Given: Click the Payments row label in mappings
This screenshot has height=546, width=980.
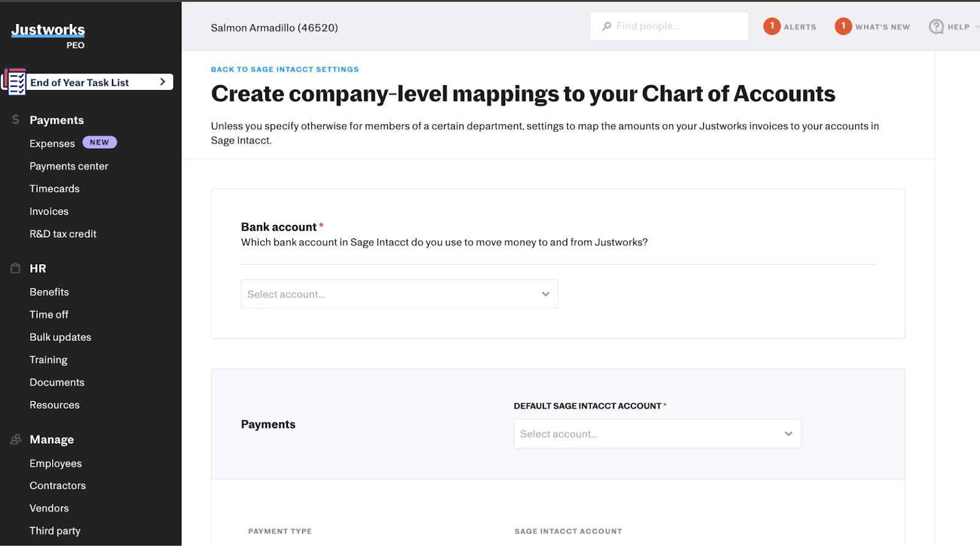Looking at the screenshot, I should pos(268,424).
